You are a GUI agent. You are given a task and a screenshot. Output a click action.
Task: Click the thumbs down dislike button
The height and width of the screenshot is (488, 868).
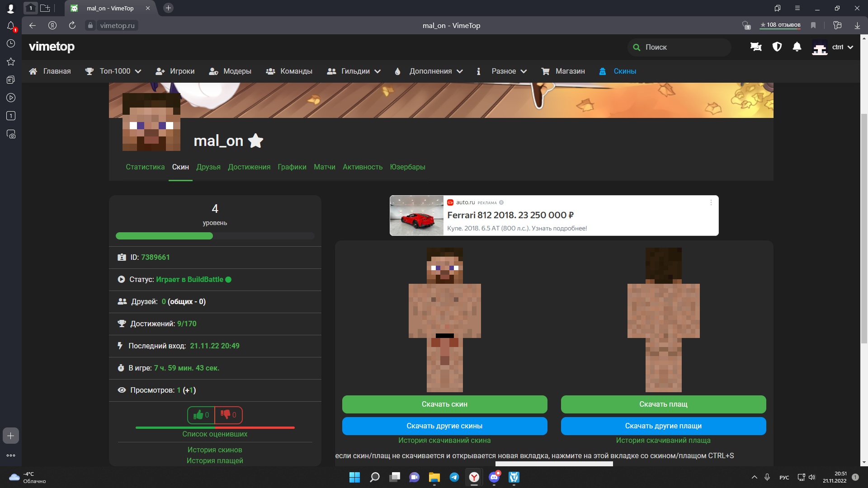(228, 415)
